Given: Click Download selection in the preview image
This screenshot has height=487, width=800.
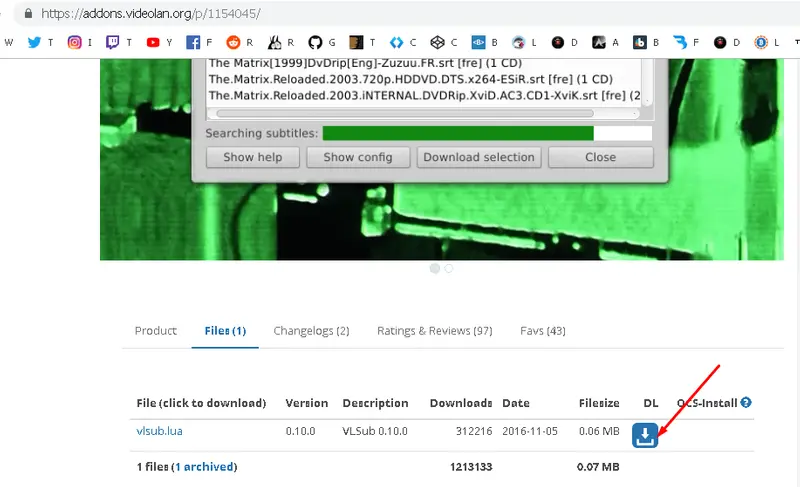Looking at the screenshot, I should pos(479,157).
